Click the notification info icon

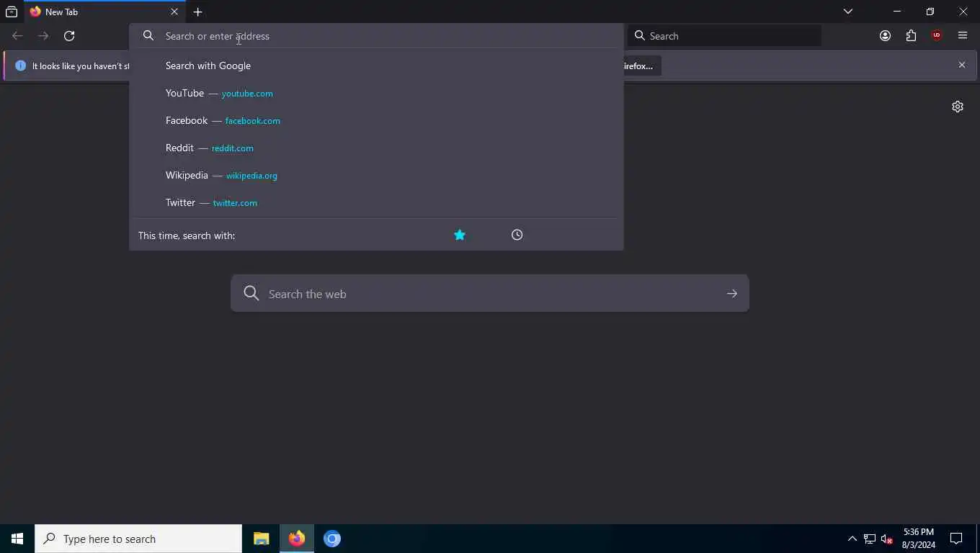click(x=20, y=66)
